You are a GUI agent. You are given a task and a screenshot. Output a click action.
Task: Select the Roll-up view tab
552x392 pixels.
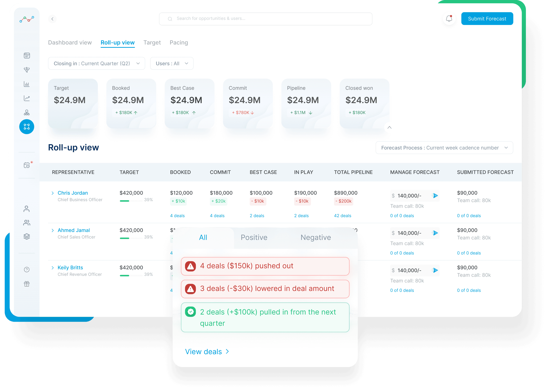click(117, 42)
